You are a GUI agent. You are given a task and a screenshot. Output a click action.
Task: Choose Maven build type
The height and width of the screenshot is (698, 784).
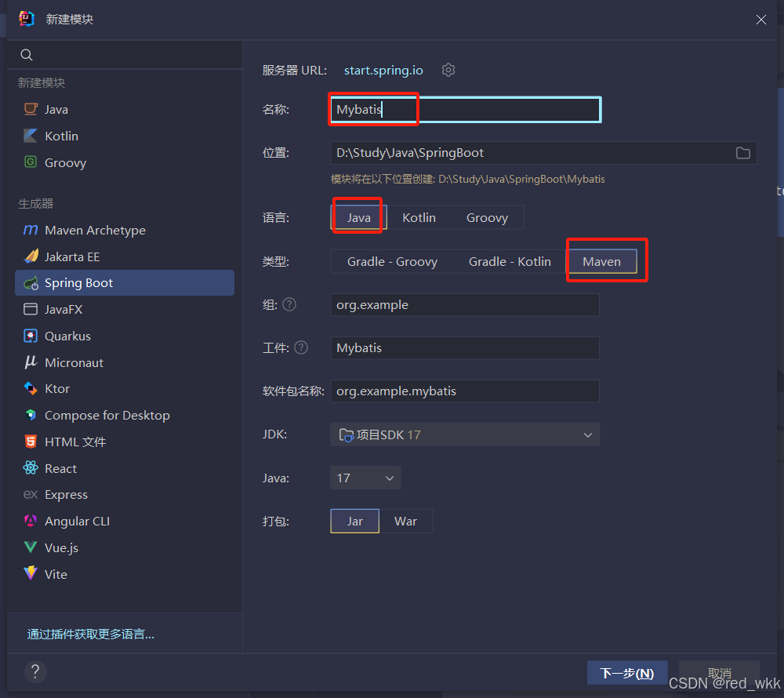(601, 261)
